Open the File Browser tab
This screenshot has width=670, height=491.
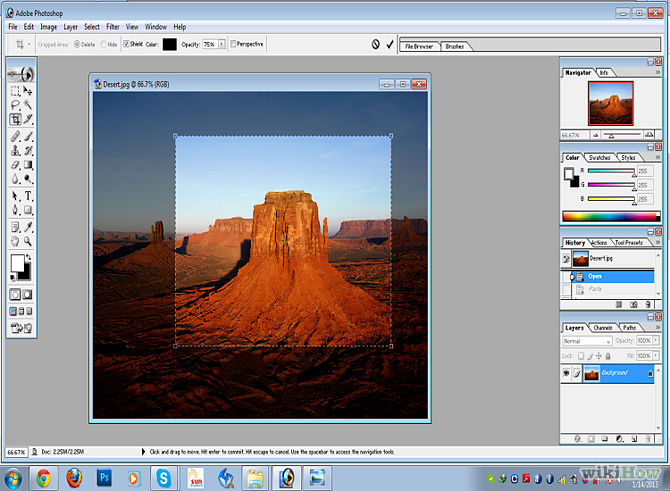coord(419,46)
